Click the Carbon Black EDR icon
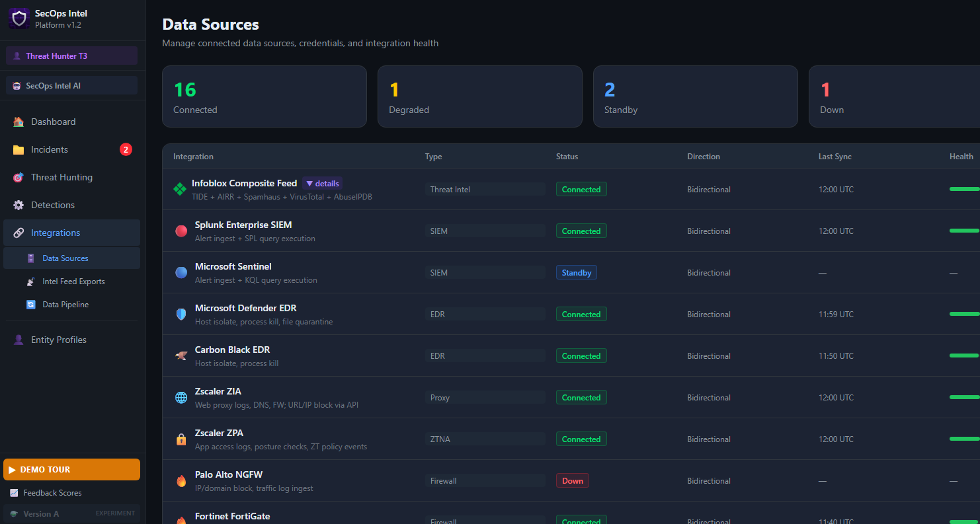980x524 pixels. (x=181, y=356)
